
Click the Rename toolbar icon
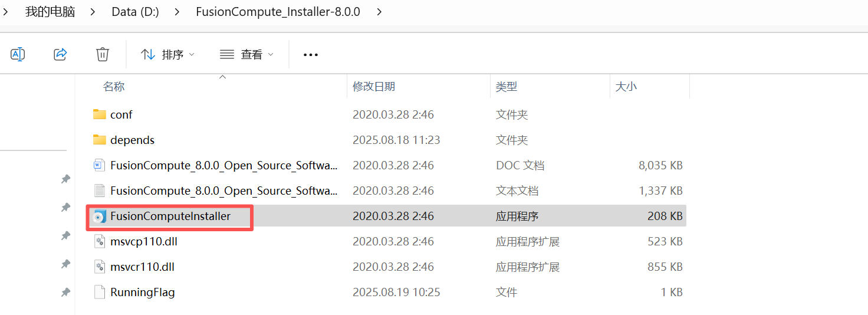point(18,54)
